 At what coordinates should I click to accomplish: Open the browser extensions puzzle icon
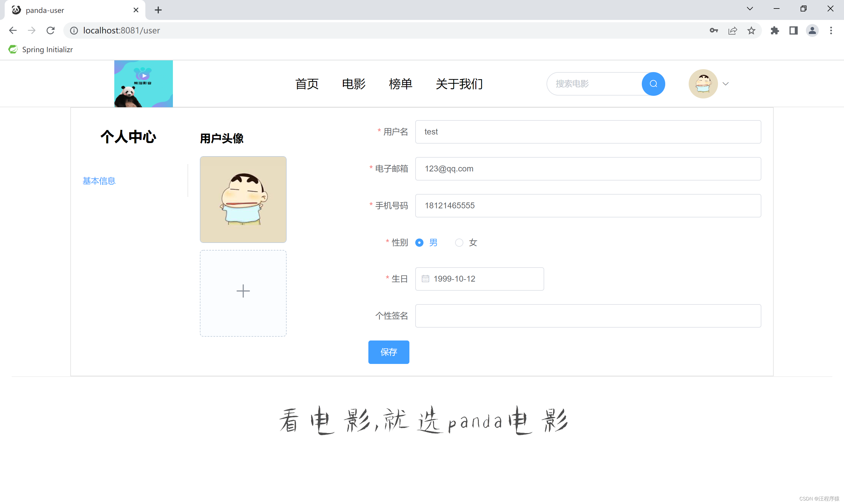coord(775,30)
